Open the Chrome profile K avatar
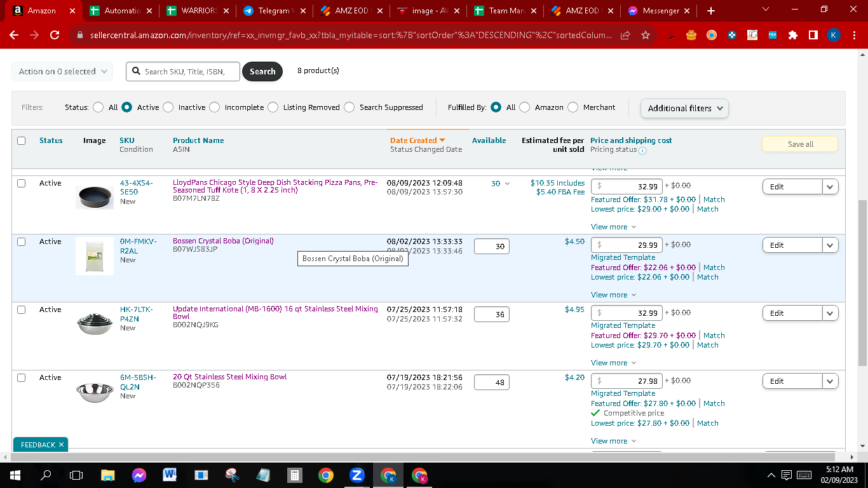The height and width of the screenshot is (488, 868). point(834,36)
